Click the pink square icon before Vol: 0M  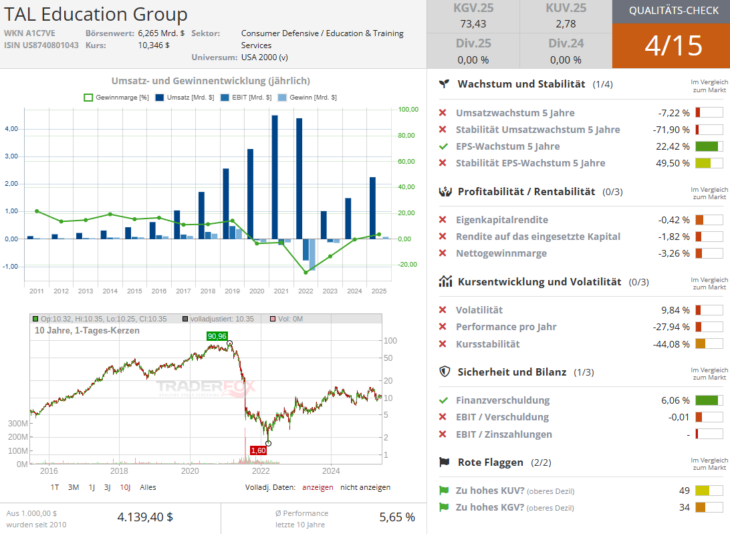point(273,319)
